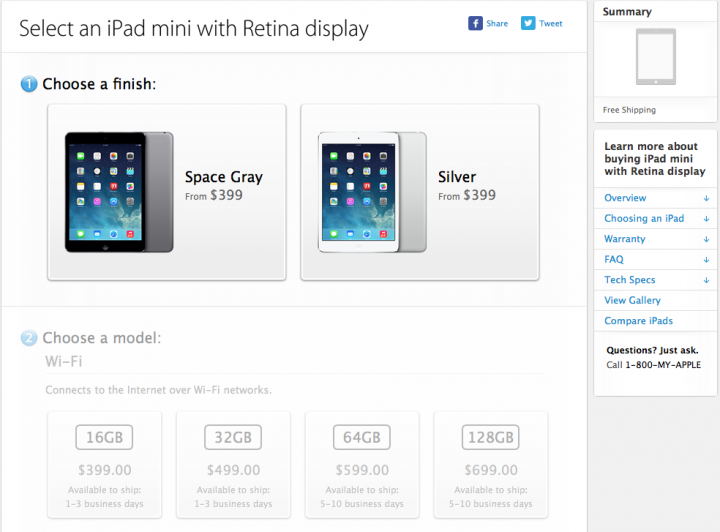Viewport: 720px width, 532px height.
Task: Click the Space Gray iPad image
Action: pyautogui.click(x=118, y=191)
